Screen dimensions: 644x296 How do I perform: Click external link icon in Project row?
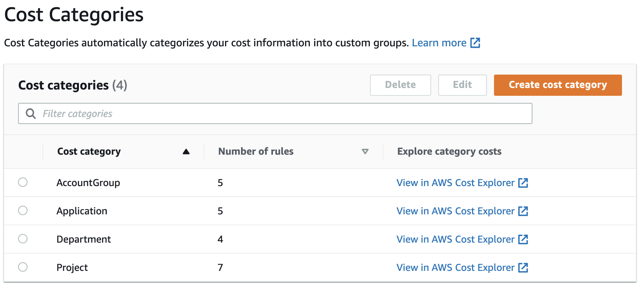click(523, 268)
